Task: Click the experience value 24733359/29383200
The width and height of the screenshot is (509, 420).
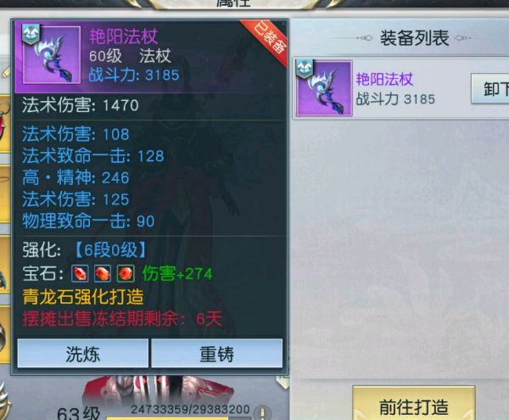Action: tap(190, 409)
